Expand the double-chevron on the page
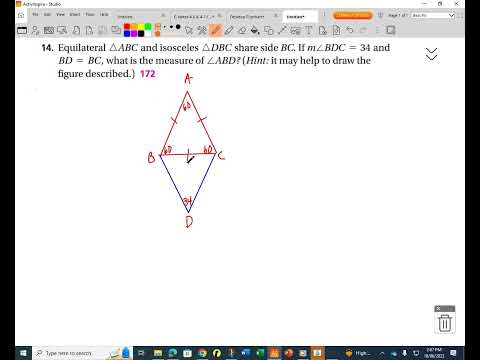This screenshot has height=360, width=480. click(432, 54)
